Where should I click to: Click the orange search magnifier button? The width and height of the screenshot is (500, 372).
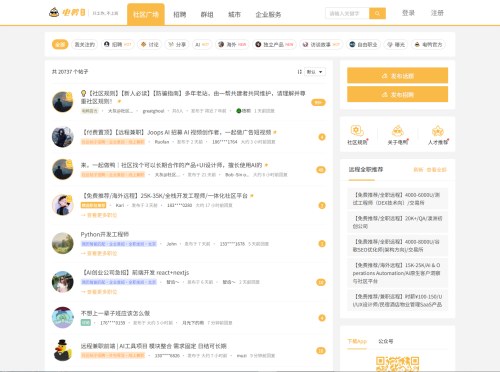coord(377,13)
